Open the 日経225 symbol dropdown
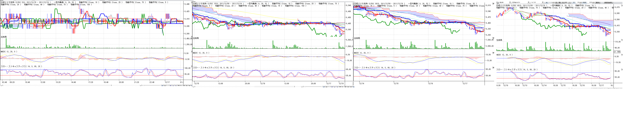This screenshot has width=644, height=122. pos(528,2)
